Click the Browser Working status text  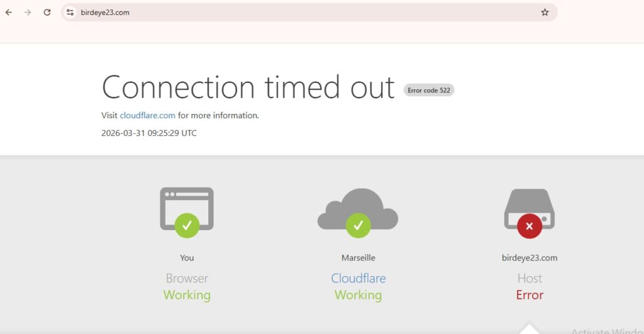pyautogui.click(x=187, y=295)
